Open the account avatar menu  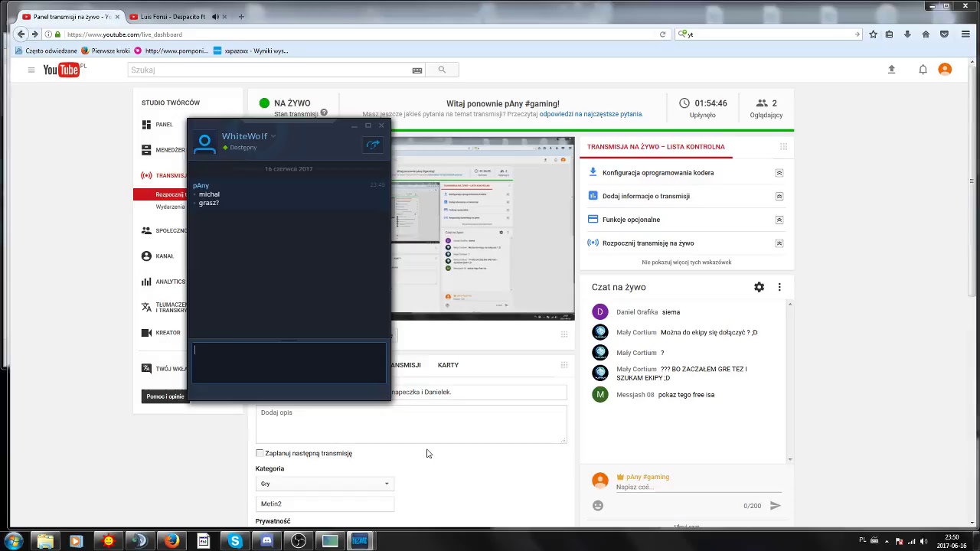coord(945,70)
